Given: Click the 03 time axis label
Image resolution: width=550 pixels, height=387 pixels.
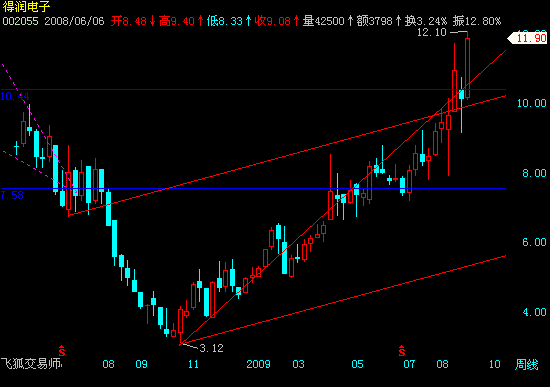Looking at the screenshot, I should tap(298, 365).
